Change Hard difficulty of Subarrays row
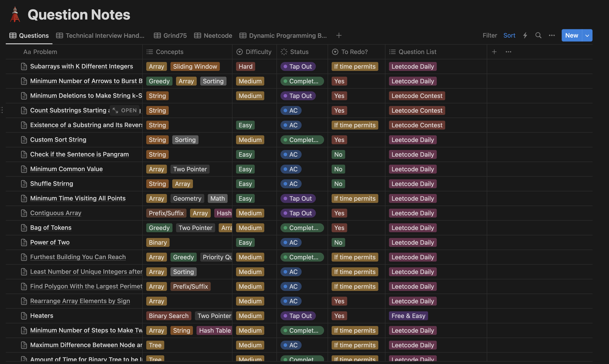This screenshot has width=609, height=364. point(246,66)
